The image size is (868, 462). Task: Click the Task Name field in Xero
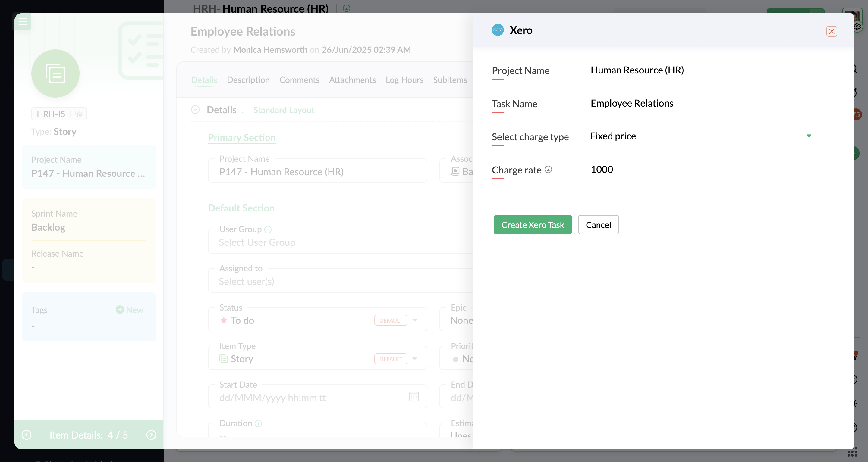click(701, 103)
